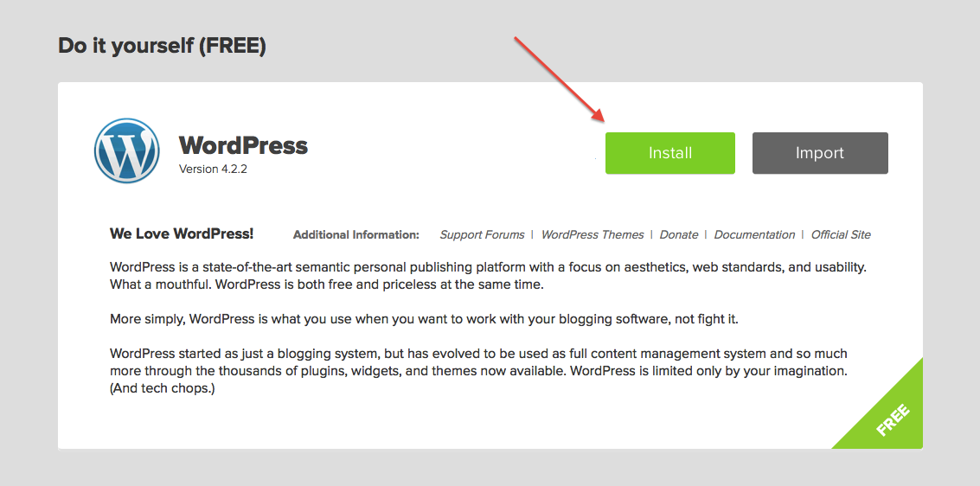This screenshot has width=980, height=486.
Task: Click the paragraph starting "WordPress started as just"
Action: [x=478, y=371]
